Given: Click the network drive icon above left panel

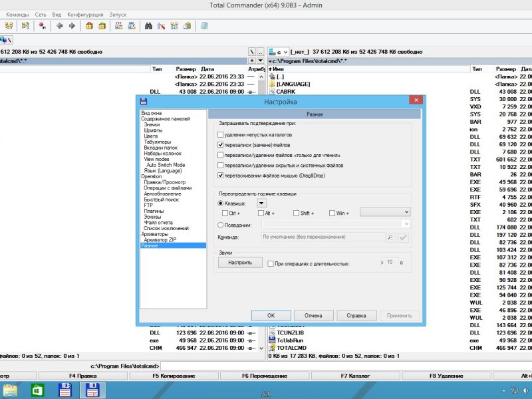Looking at the screenshot, I should pos(3,40).
